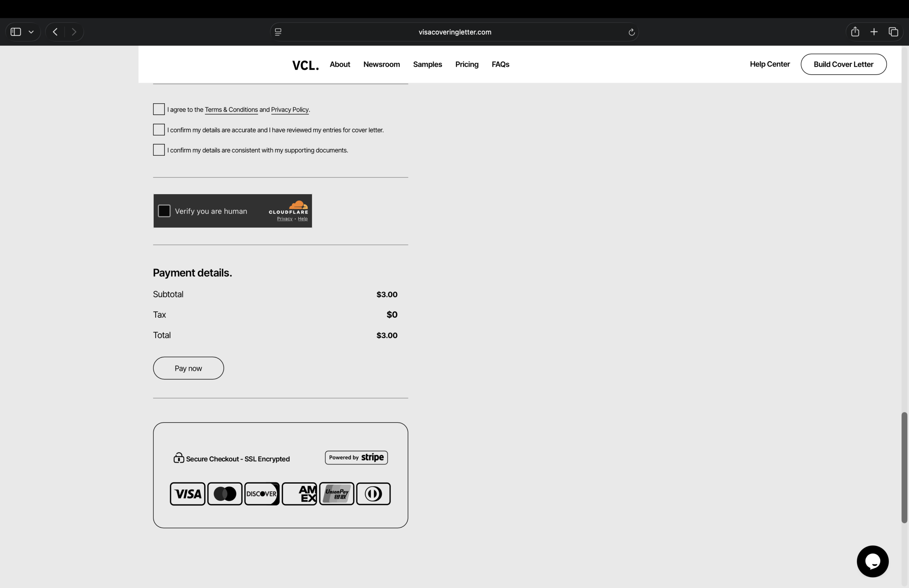Reload the page with refresh icon
This screenshot has height=588, width=909.
pos(631,32)
